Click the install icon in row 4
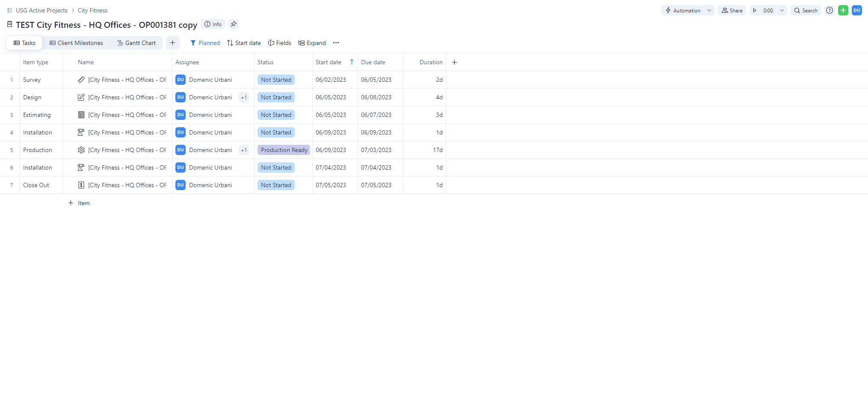This screenshot has height=400, width=868. coord(81,132)
